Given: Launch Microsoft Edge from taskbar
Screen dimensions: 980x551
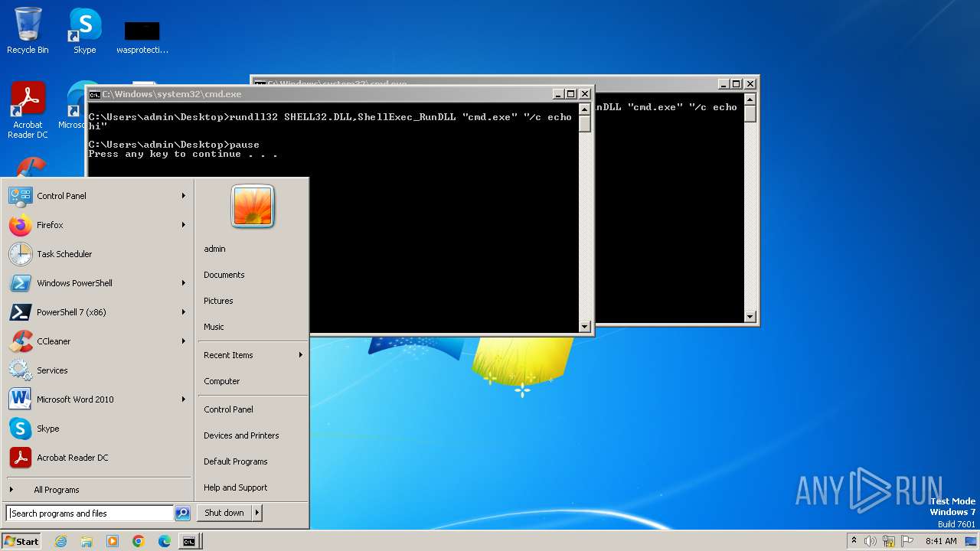Looking at the screenshot, I should (x=165, y=541).
